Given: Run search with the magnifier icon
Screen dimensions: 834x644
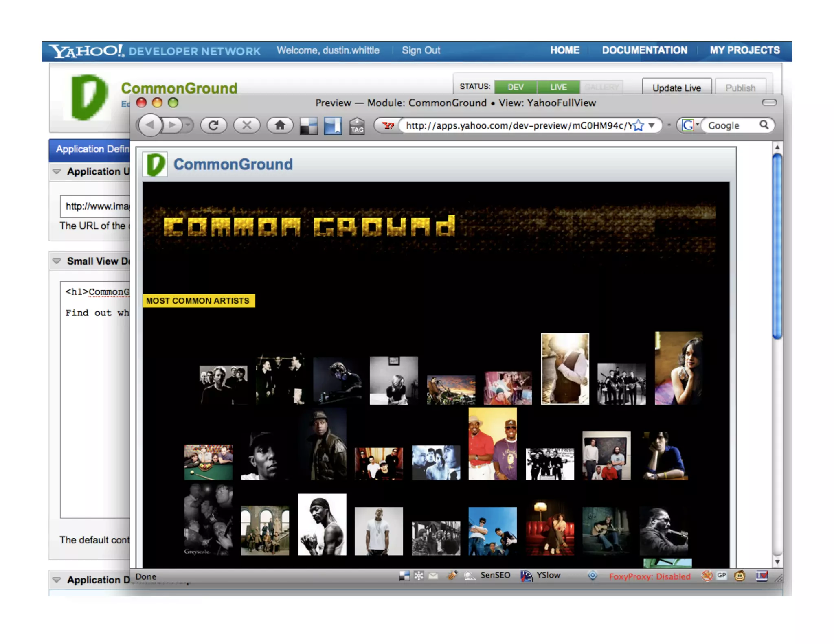Looking at the screenshot, I should coord(764,125).
